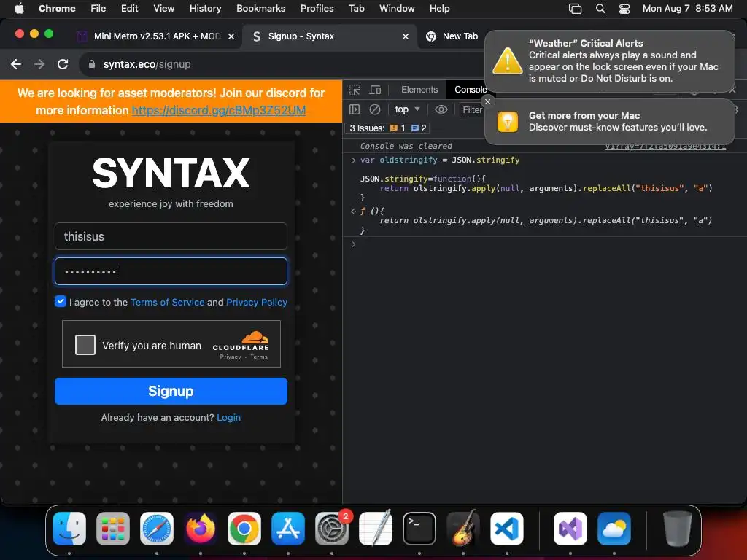
Task: Click the padlock site info icon
Action: coord(92,64)
